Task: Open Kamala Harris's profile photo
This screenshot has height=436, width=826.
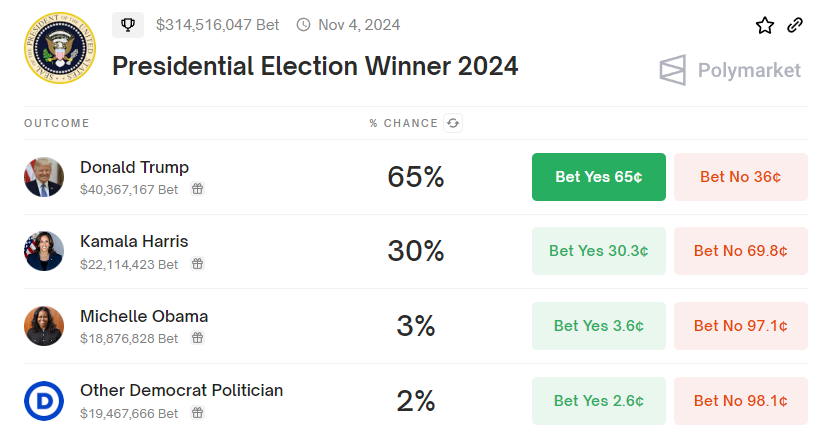Action: pos(44,251)
